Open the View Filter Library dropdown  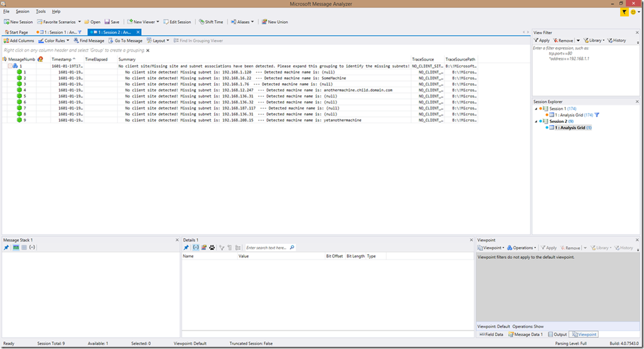tap(594, 40)
